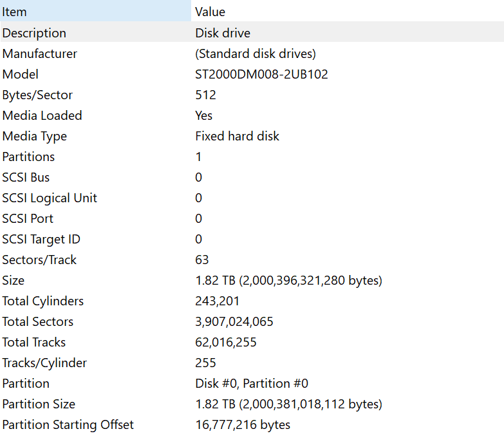504x447 pixels.
Task: Select the Description row
Action: click(34, 33)
